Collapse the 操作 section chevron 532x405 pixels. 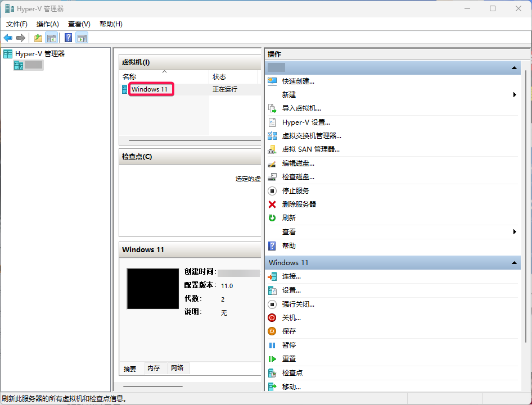point(513,67)
